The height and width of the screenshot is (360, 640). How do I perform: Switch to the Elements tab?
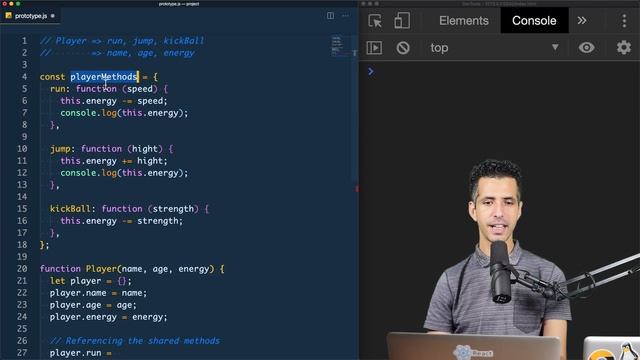pyautogui.click(x=464, y=20)
